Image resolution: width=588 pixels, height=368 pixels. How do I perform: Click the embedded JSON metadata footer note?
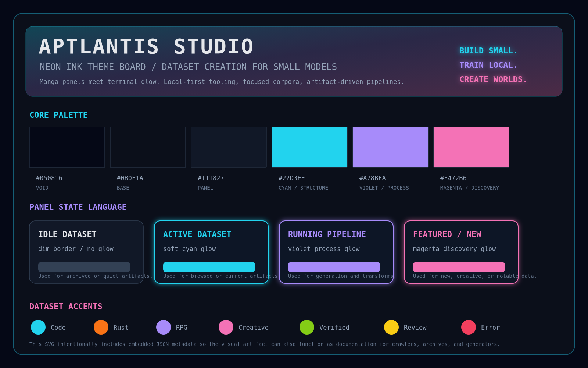coord(265,344)
